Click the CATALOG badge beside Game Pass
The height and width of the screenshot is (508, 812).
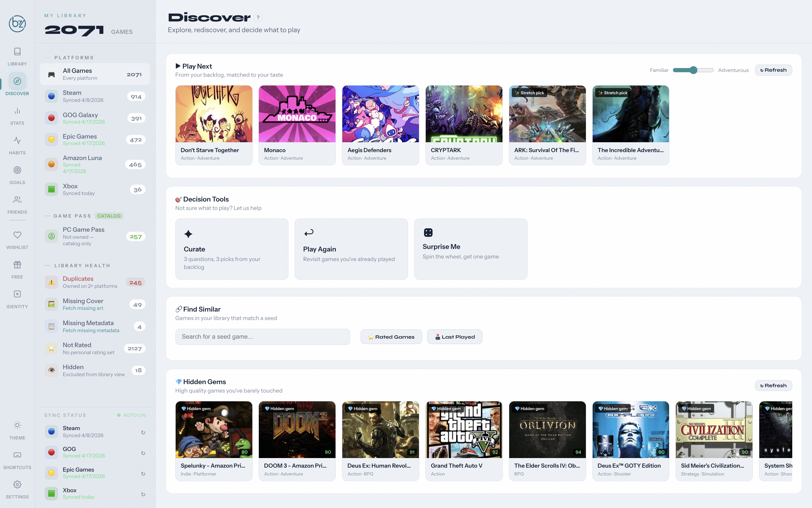coord(109,216)
